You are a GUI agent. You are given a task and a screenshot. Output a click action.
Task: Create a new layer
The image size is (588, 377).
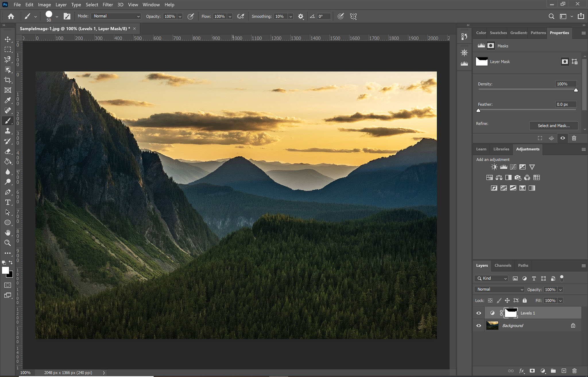tap(564, 371)
